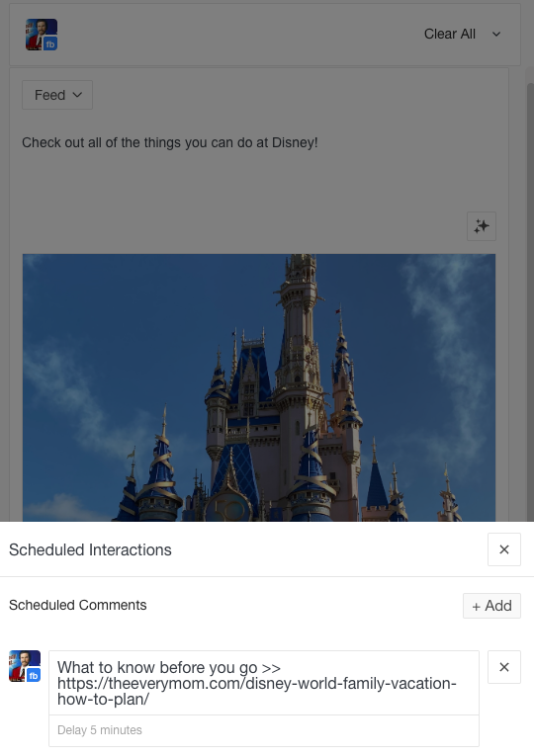Close the Scheduled Interactions panel
Viewport: 534px width, 756px height.
click(504, 549)
